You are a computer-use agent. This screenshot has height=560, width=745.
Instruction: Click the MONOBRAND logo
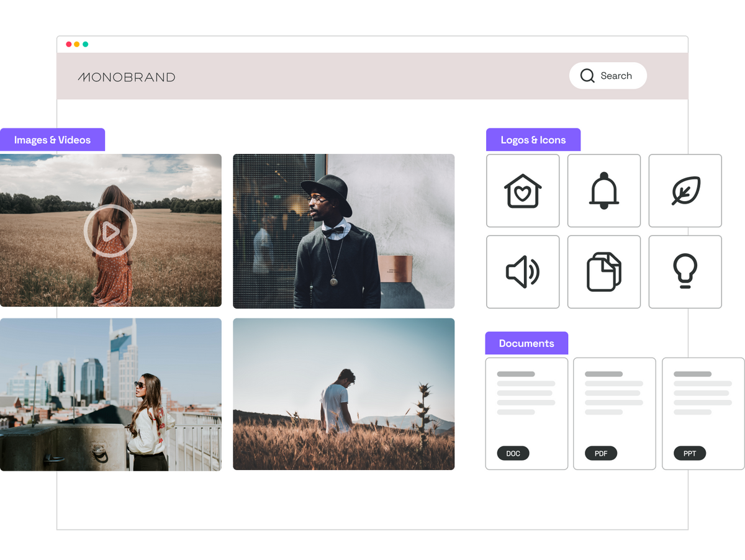tap(127, 77)
